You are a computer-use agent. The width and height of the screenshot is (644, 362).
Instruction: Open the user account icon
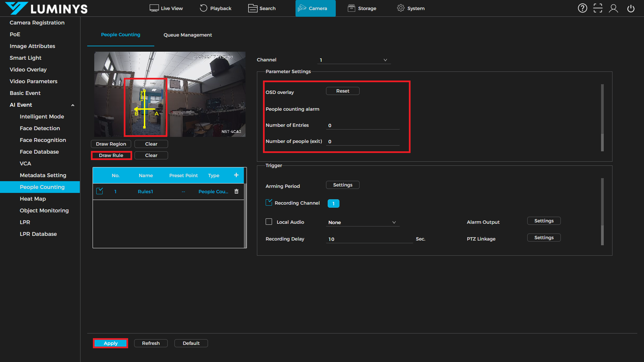pyautogui.click(x=613, y=8)
